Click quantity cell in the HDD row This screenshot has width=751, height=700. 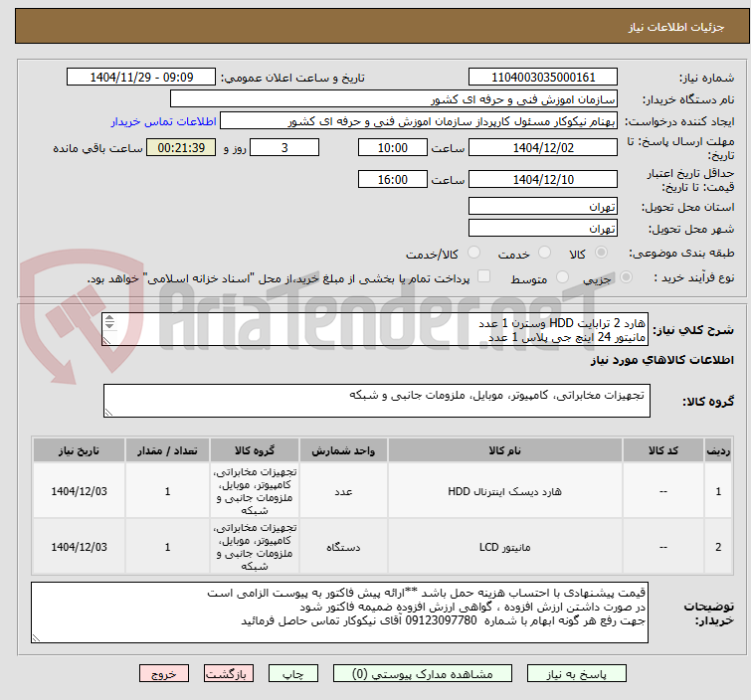(x=167, y=491)
